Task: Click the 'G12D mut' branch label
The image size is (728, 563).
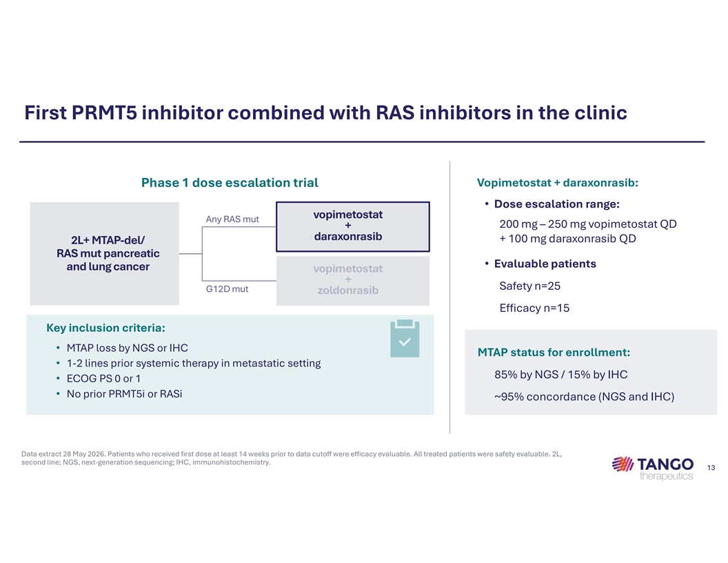Action: tap(227, 289)
